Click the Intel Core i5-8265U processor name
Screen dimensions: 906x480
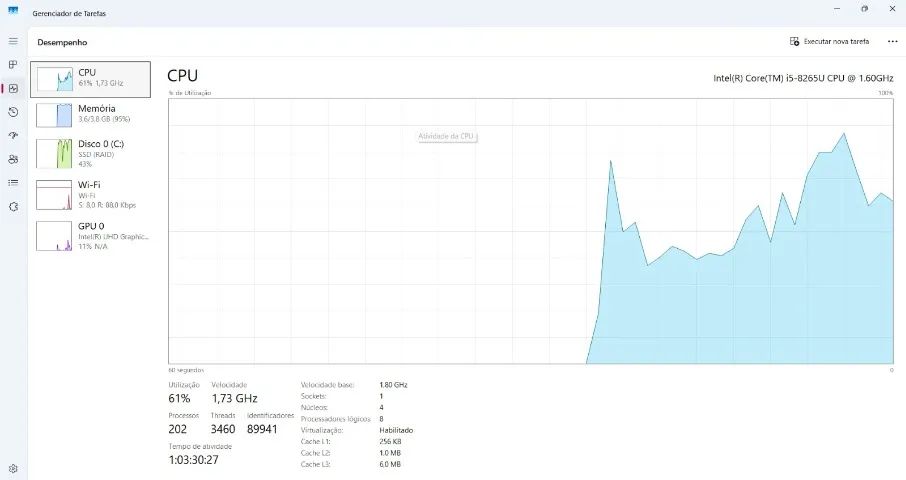(803, 78)
